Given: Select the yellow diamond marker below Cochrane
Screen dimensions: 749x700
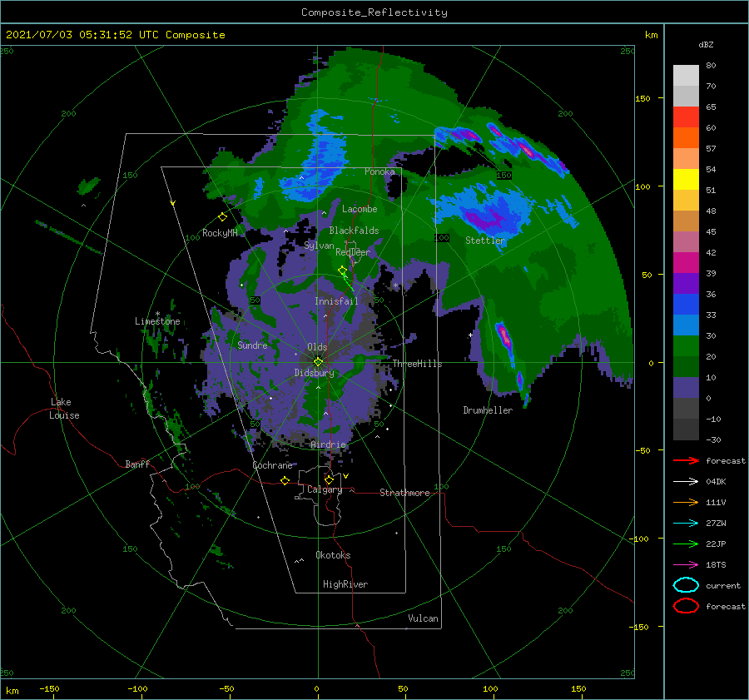Looking at the screenshot, I should [285, 481].
